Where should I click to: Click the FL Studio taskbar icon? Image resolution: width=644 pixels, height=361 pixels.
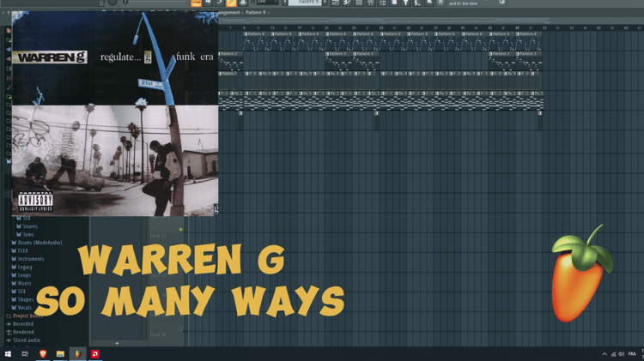pos(77,353)
